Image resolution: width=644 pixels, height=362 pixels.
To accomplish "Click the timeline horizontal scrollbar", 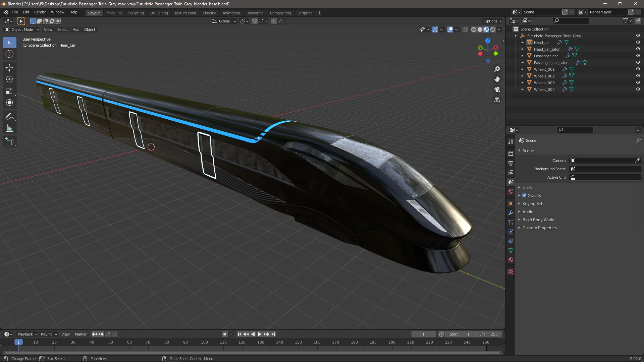I will 252,353.
